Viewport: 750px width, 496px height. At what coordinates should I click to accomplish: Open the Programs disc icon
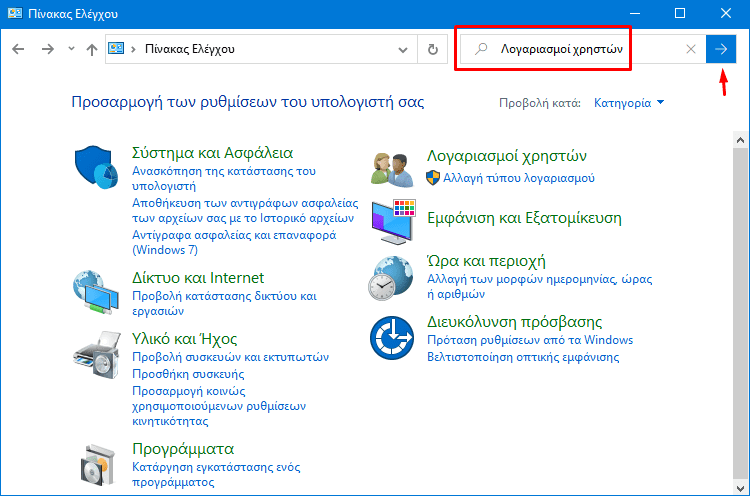(x=98, y=465)
